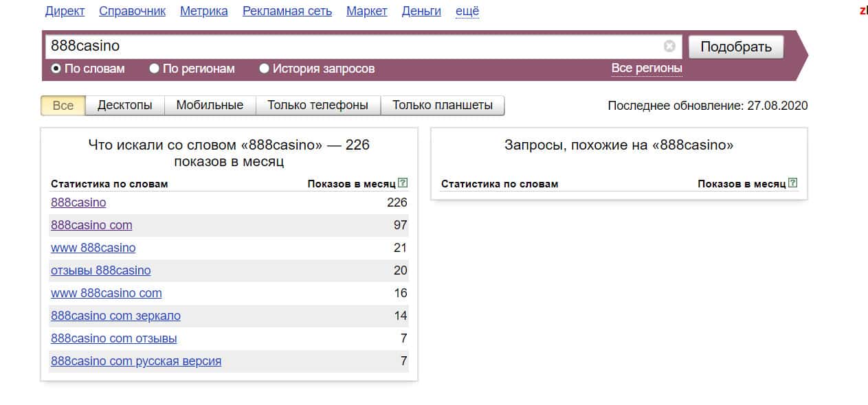Screen dimensions: 868x405
Task: Open the 'Рекламная сеть' navigation link
Action: point(287,11)
